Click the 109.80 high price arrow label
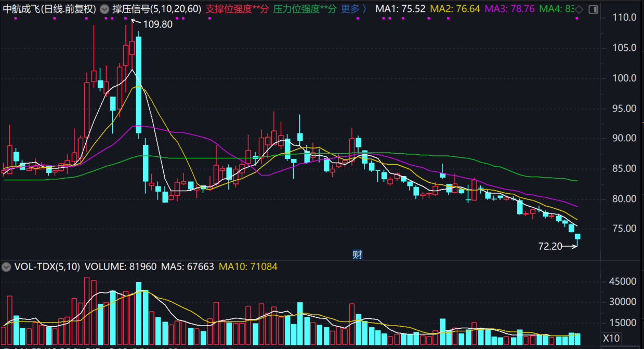Viewport: 644px width, 349px height. click(x=157, y=24)
